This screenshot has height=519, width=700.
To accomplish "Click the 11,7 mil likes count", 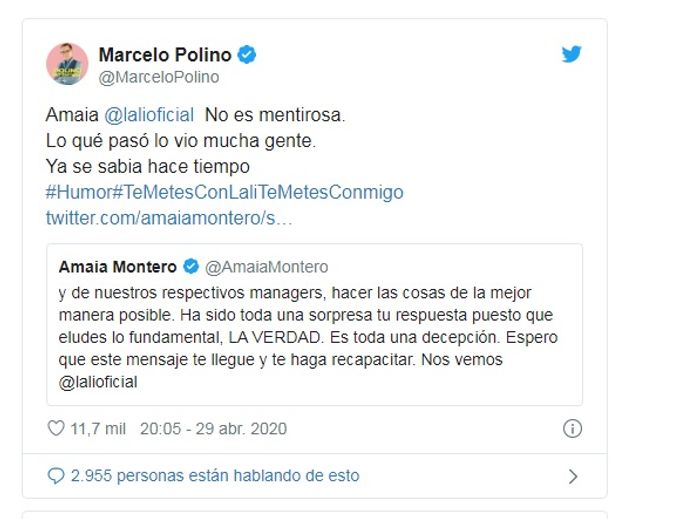I will pyautogui.click(x=98, y=429).
